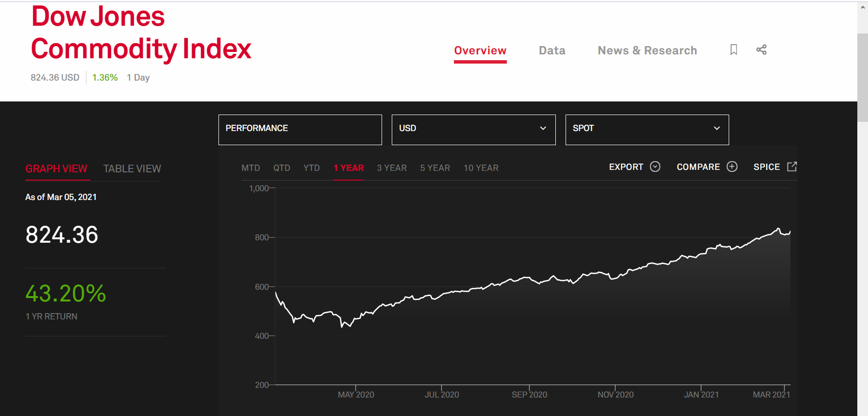868x416 pixels.
Task: Open the Data tab
Action: (x=552, y=50)
